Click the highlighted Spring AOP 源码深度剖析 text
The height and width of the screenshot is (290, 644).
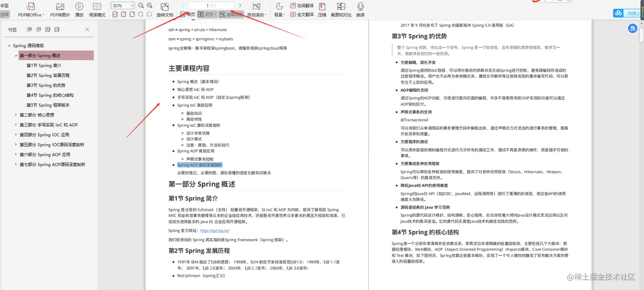point(200,165)
